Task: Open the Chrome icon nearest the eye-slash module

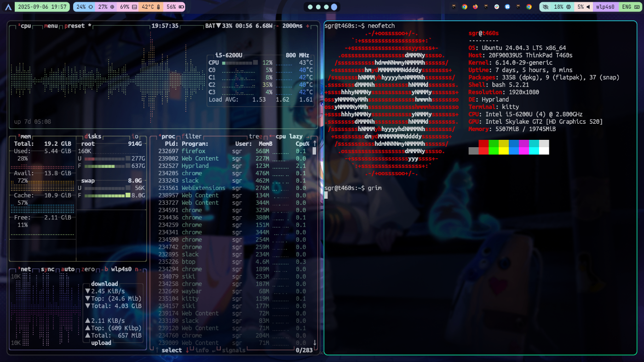Action: (529, 7)
